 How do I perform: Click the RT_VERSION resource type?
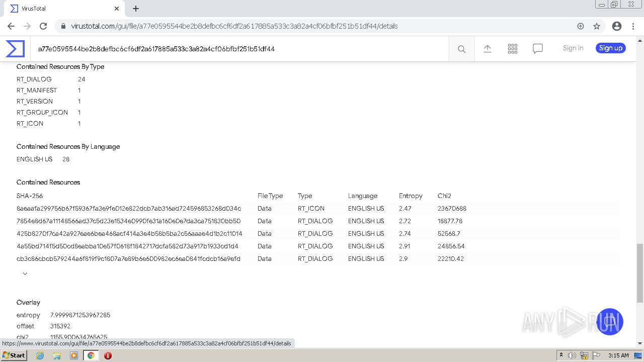tap(35, 102)
